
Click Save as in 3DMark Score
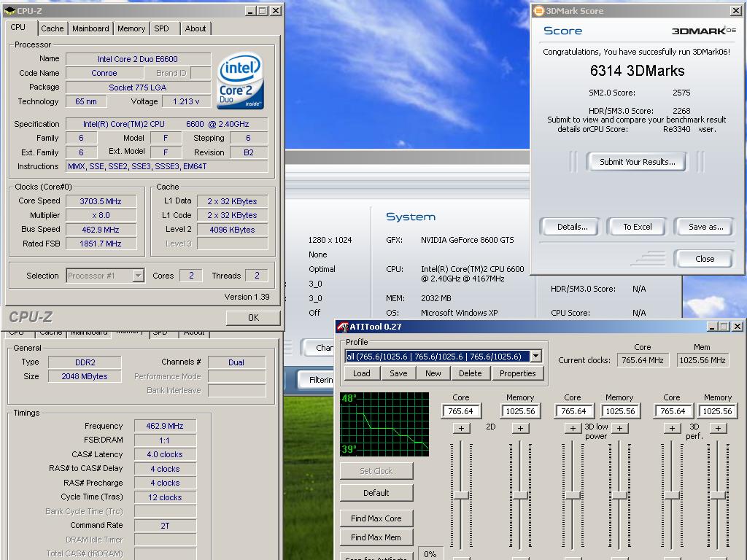tap(705, 227)
